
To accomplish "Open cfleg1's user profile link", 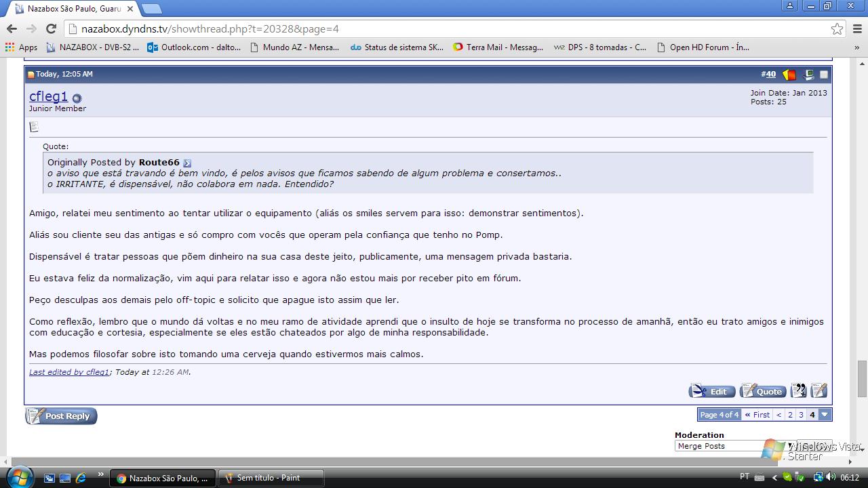I will pyautogui.click(x=48, y=96).
